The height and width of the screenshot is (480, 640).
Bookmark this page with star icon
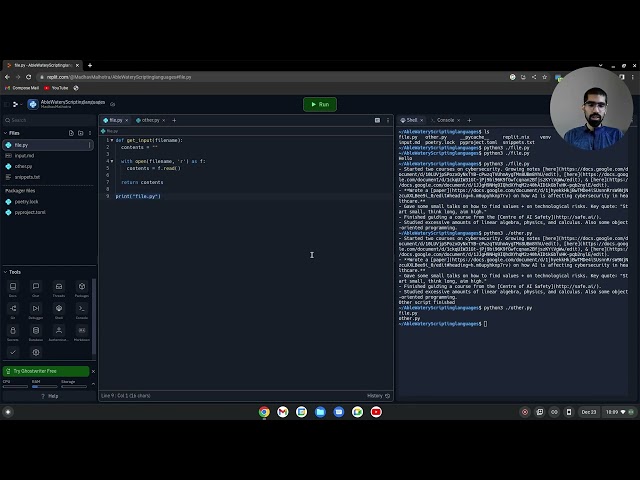[x=544, y=77]
